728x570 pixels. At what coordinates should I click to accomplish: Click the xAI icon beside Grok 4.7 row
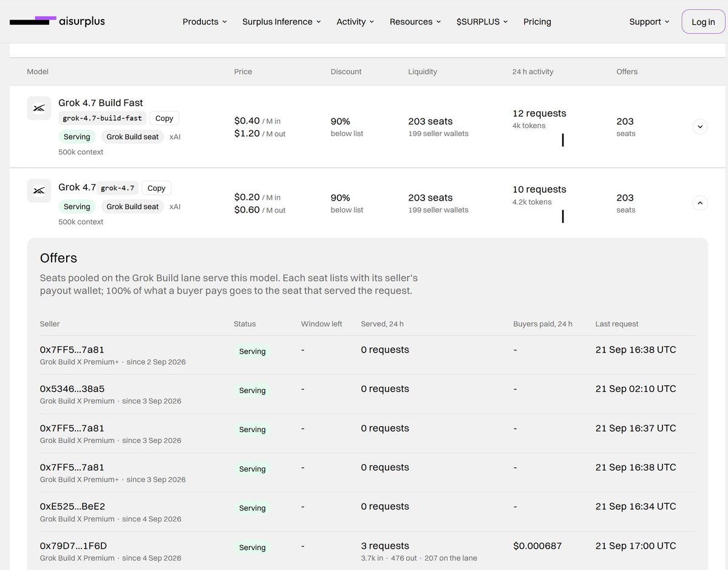point(39,190)
